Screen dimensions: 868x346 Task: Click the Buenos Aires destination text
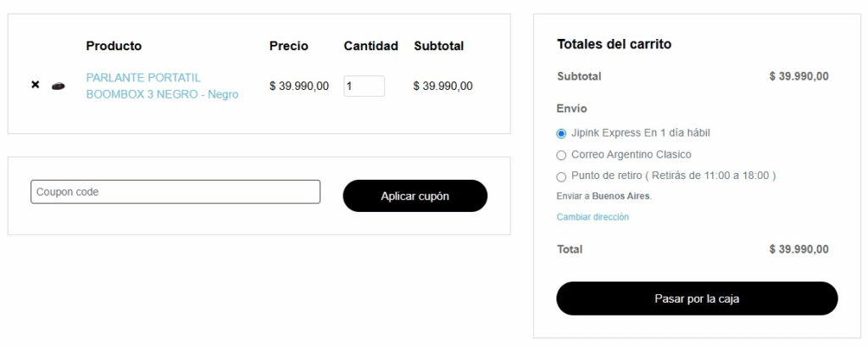tap(620, 196)
